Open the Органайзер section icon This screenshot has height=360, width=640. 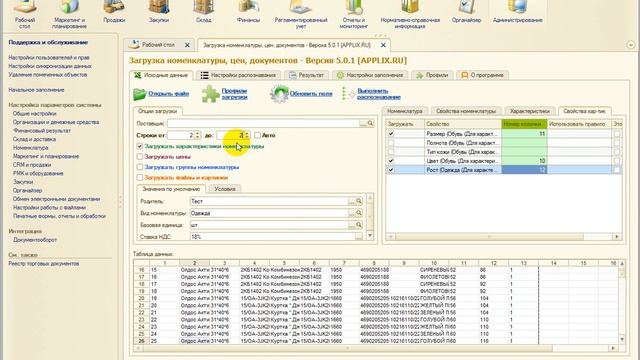pos(466,7)
